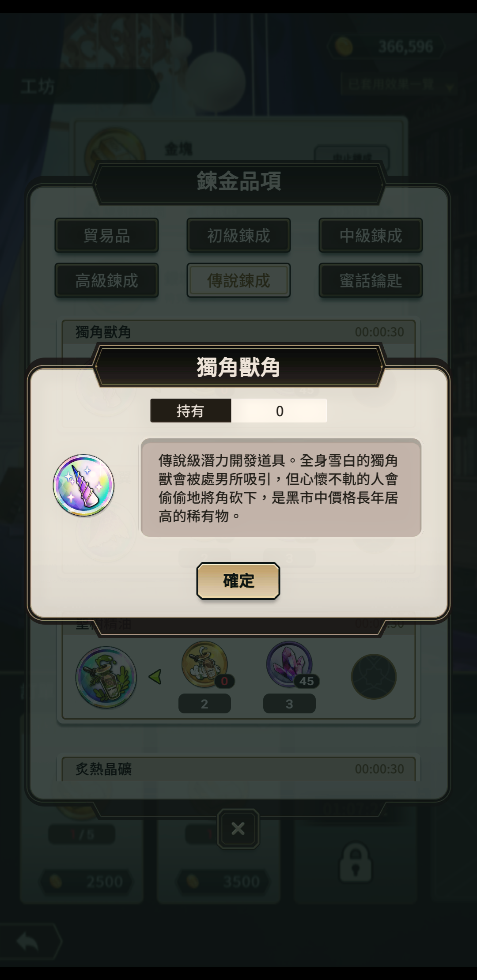This screenshot has width=477, height=980.
Task: Click the green arrow recipe indicator
Action: tap(155, 676)
